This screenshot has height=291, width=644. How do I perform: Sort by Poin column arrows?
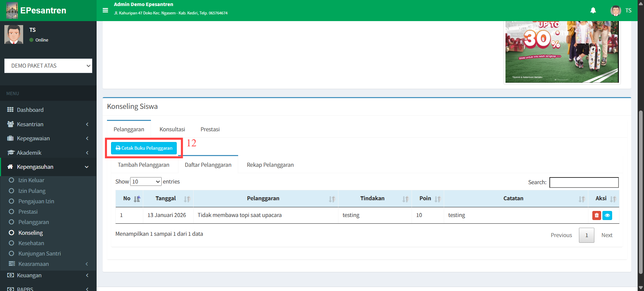[437, 199]
